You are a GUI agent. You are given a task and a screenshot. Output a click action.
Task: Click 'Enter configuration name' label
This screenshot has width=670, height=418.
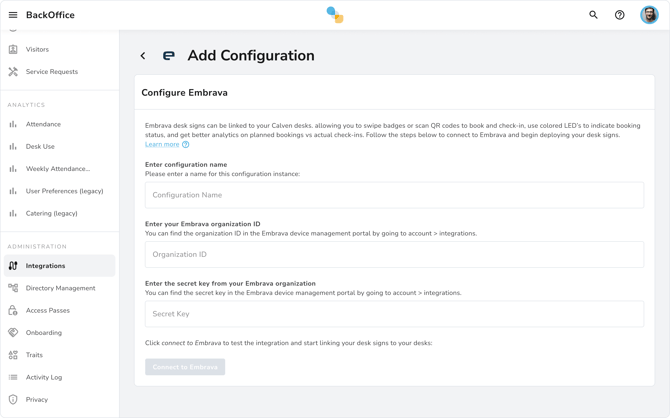click(x=186, y=165)
